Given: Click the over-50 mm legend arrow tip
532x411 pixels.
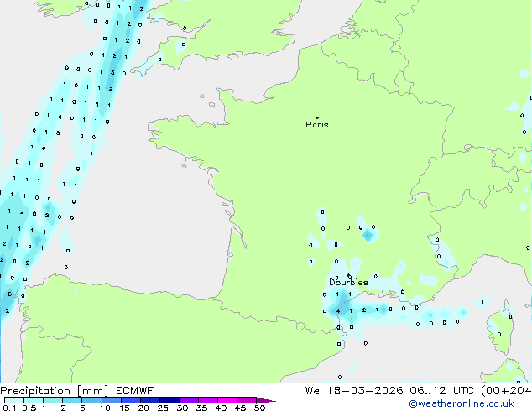Looking at the screenshot, I should 266,400.
